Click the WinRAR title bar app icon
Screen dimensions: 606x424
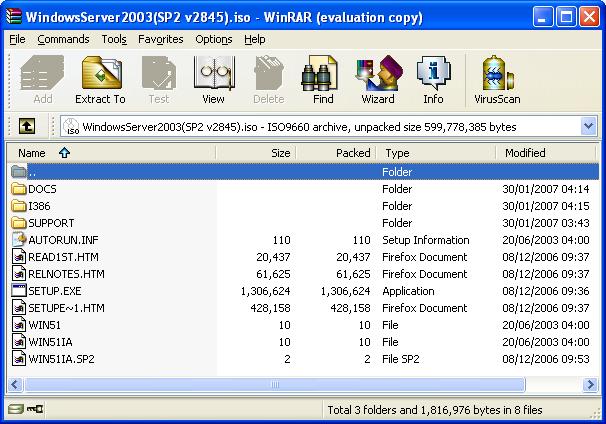14,17
